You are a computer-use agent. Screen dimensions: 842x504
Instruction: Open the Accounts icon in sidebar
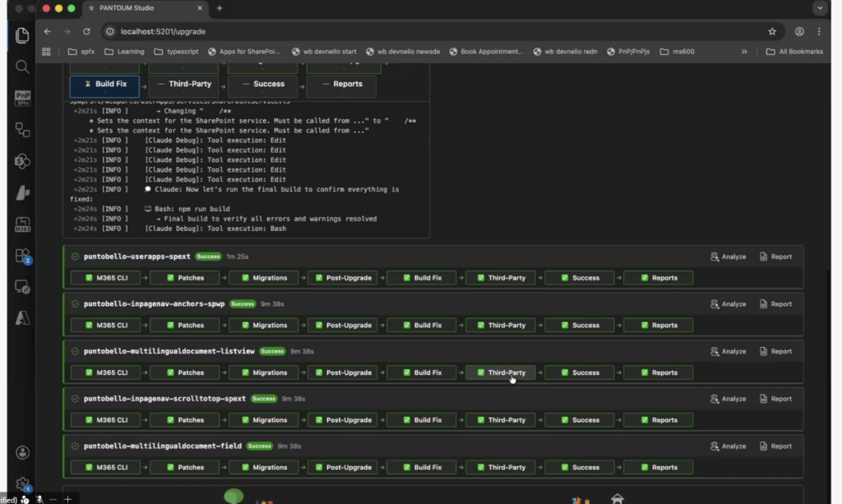22,452
